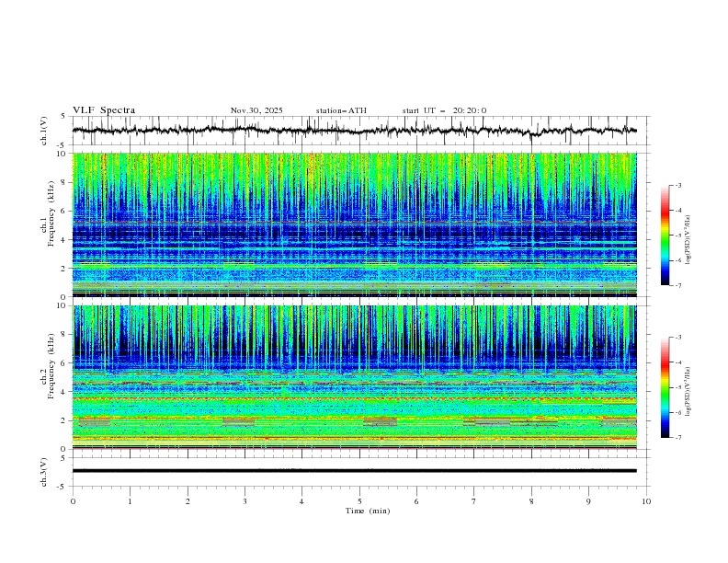The image size is (728, 563).
Task: Select the date text "Nov.30, 2025"
Action: tap(256, 110)
